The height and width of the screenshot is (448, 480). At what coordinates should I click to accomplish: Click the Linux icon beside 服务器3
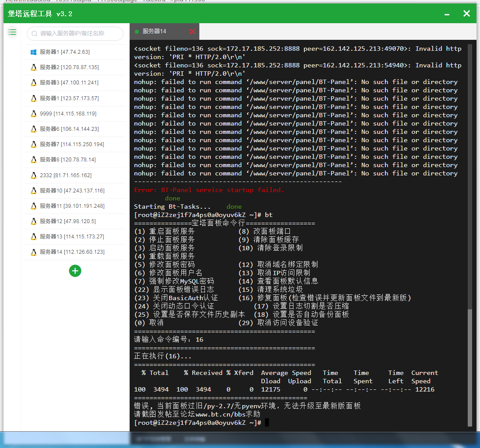pyautogui.click(x=33, y=83)
